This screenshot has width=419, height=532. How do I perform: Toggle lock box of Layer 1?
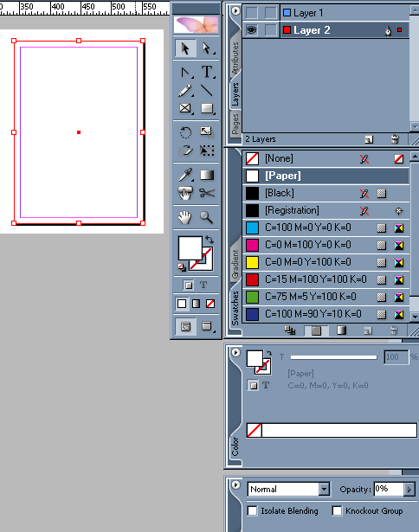[x=271, y=13]
